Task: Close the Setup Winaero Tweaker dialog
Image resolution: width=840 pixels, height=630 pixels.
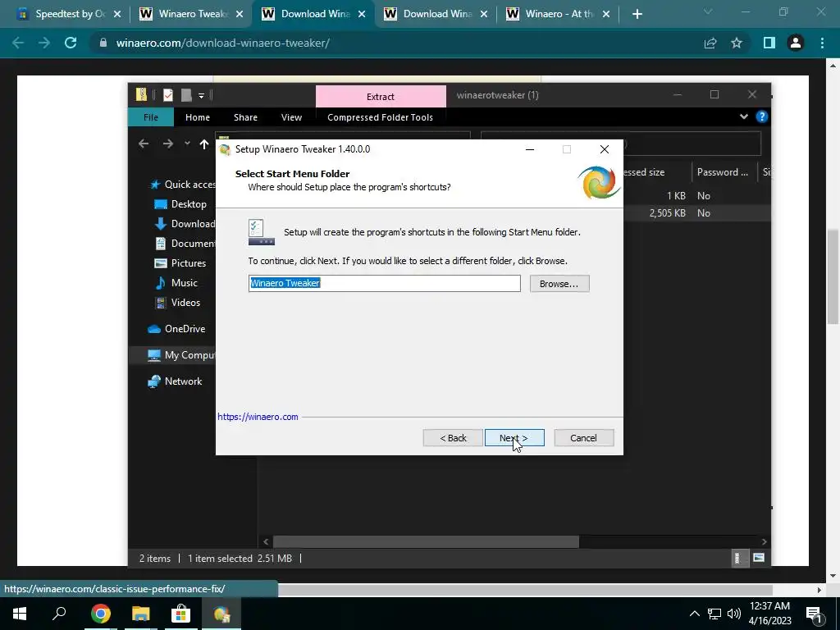Action: point(605,149)
